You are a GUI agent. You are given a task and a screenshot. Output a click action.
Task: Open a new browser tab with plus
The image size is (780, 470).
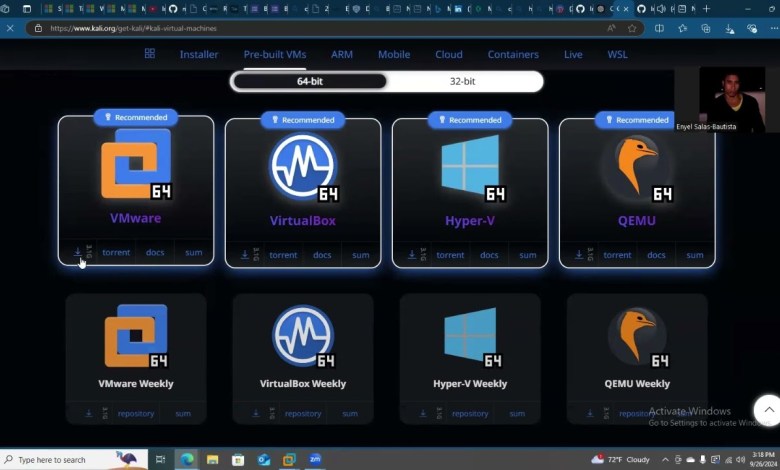click(706, 8)
